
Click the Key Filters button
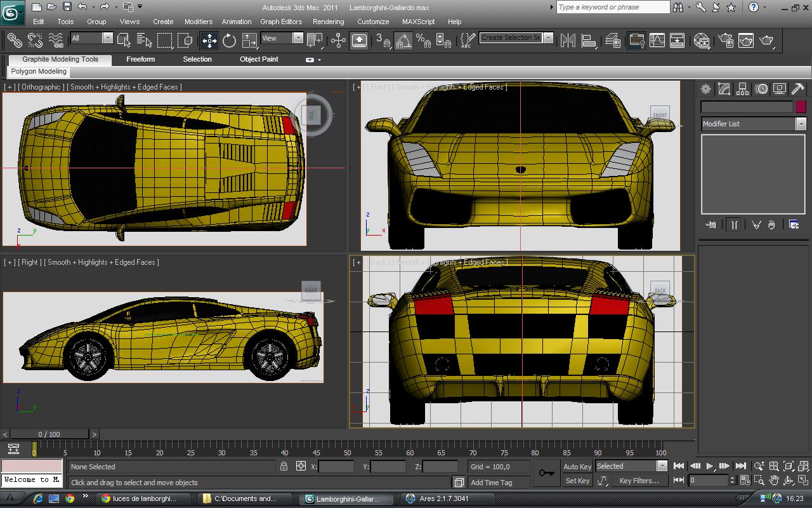[639, 481]
